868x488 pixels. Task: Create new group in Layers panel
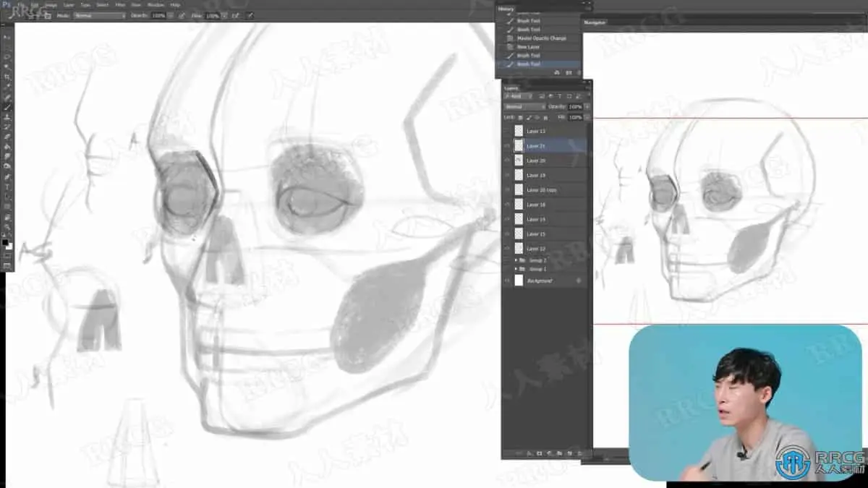(x=559, y=453)
